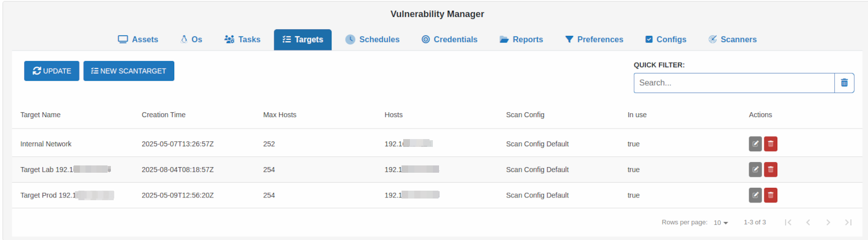Screen dimensions: 868x240
Task: Switch to the Assets tab
Action: pyautogui.click(x=138, y=40)
